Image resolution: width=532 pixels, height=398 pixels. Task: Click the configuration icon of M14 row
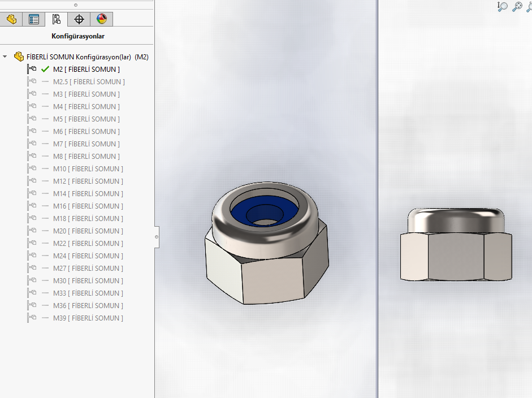coord(32,193)
